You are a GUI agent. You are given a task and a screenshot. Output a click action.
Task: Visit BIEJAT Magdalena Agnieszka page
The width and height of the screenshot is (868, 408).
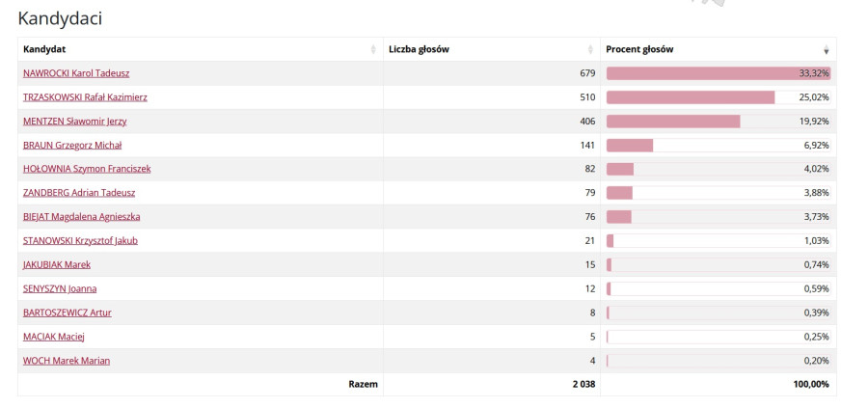tap(82, 217)
